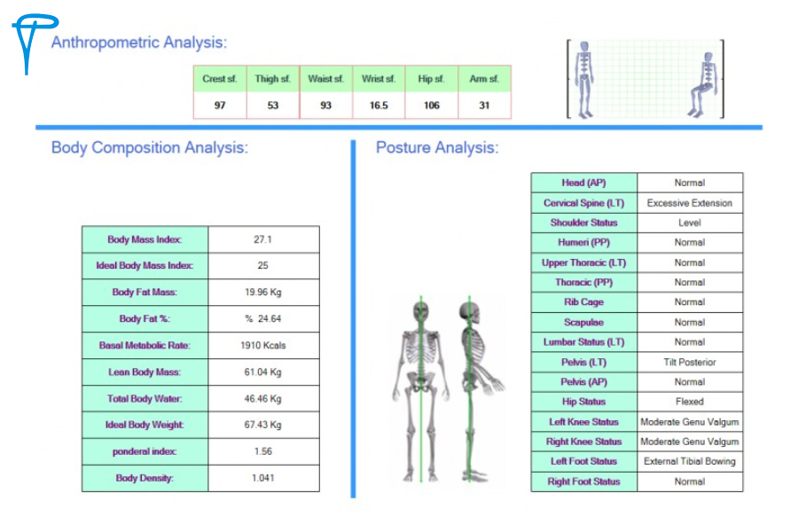Click the Left Foot Status label
The width and height of the screenshot is (798, 532).
[583, 461]
